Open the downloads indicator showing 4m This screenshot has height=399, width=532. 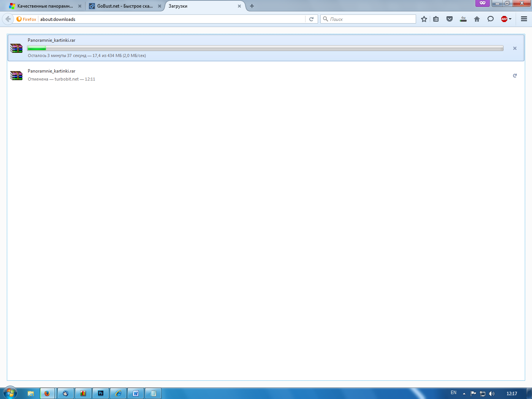(463, 19)
